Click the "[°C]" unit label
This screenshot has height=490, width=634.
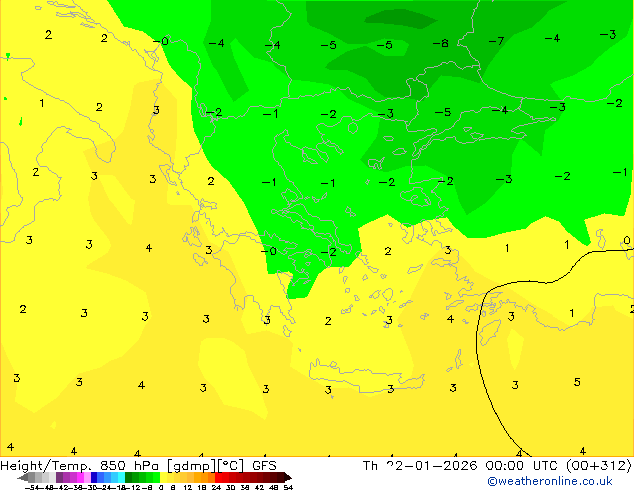click(x=230, y=466)
